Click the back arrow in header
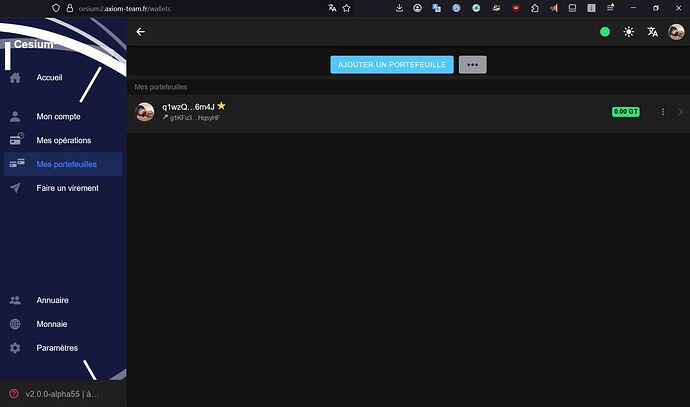 click(x=141, y=32)
